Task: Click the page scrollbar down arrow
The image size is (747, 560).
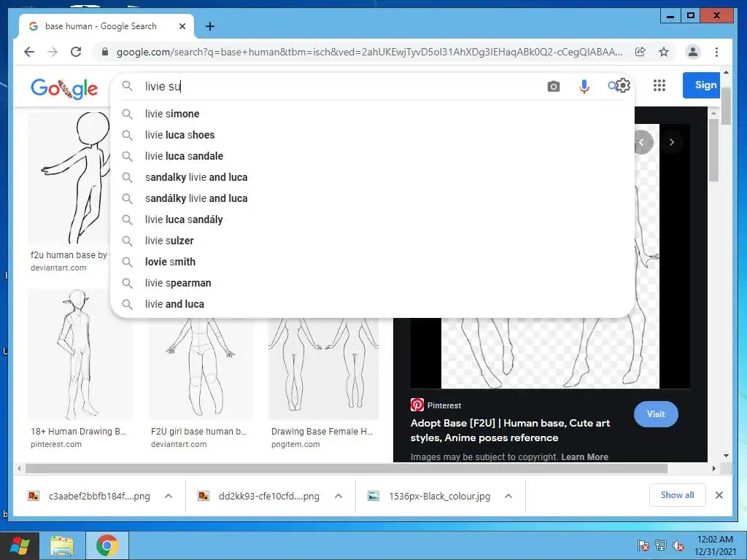Action: tap(726, 456)
